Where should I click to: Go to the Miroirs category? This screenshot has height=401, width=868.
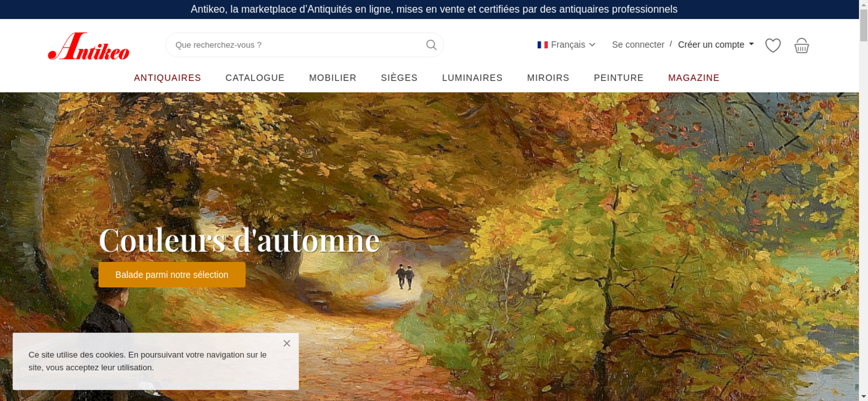pos(548,78)
